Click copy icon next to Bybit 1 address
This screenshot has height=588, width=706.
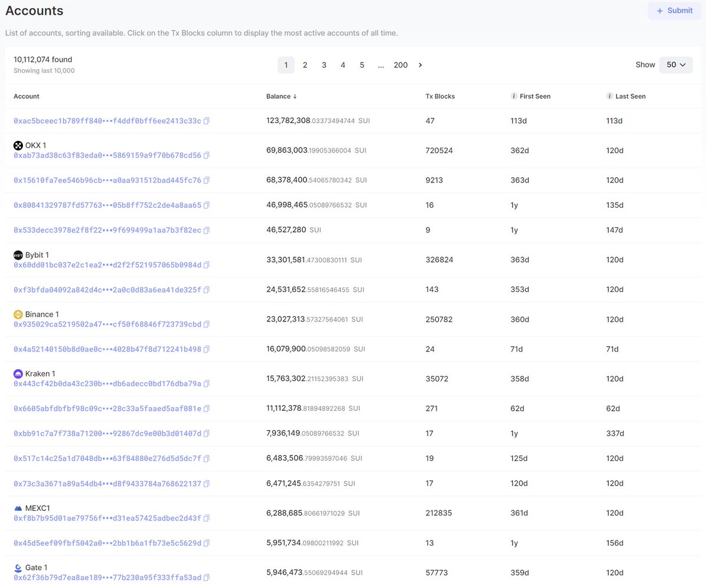pyautogui.click(x=207, y=265)
